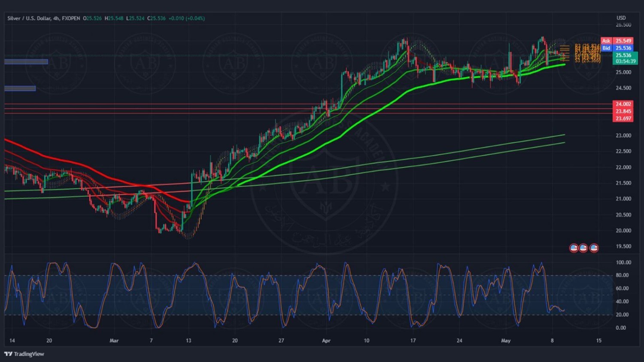
Task: Click the 20.000 price axis value
Action: point(623,231)
